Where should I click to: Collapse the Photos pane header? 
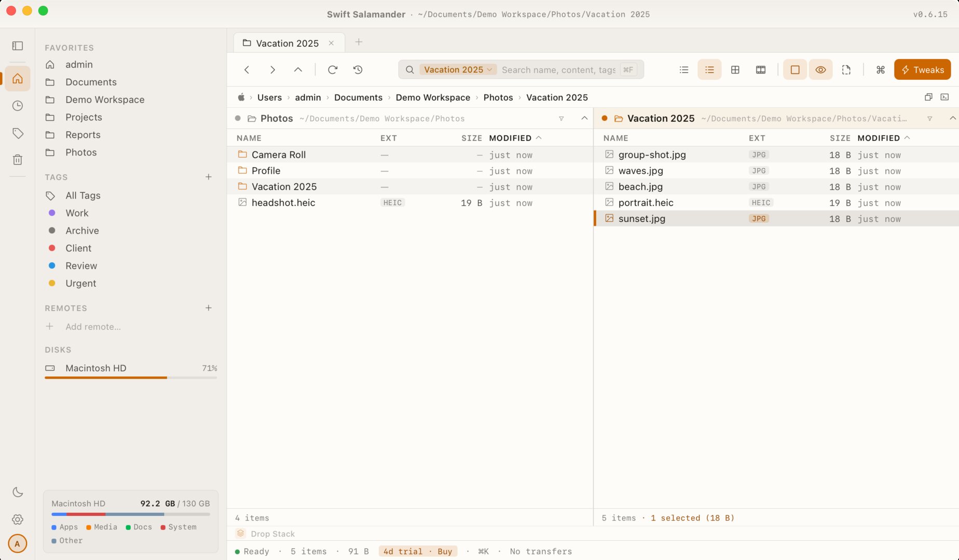point(584,118)
